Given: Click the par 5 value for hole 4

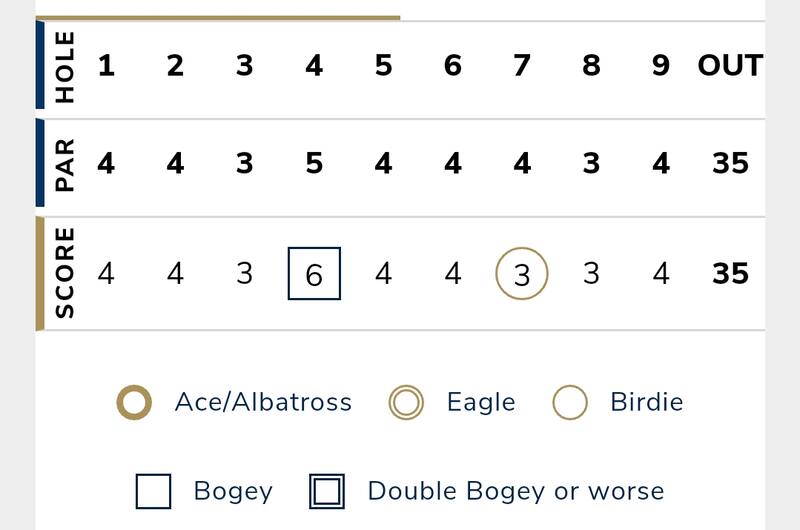Looking at the screenshot, I should [314, 163].
